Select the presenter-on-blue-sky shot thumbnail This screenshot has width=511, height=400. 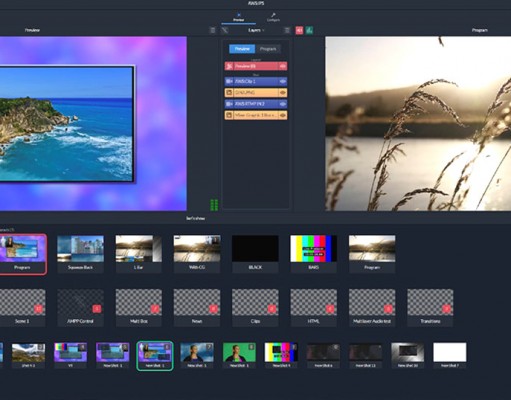click(x=197, y=356)
